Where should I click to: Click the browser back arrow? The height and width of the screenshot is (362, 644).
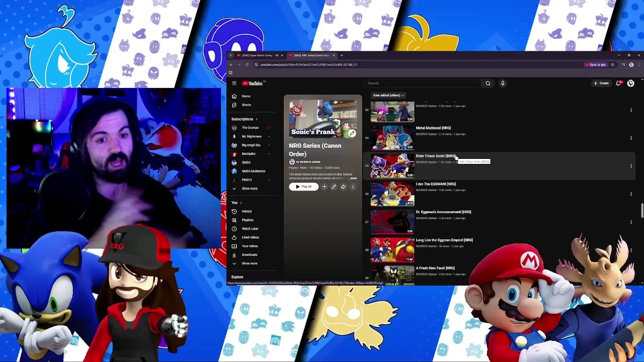pyautogui.click(x=231, y=65)
